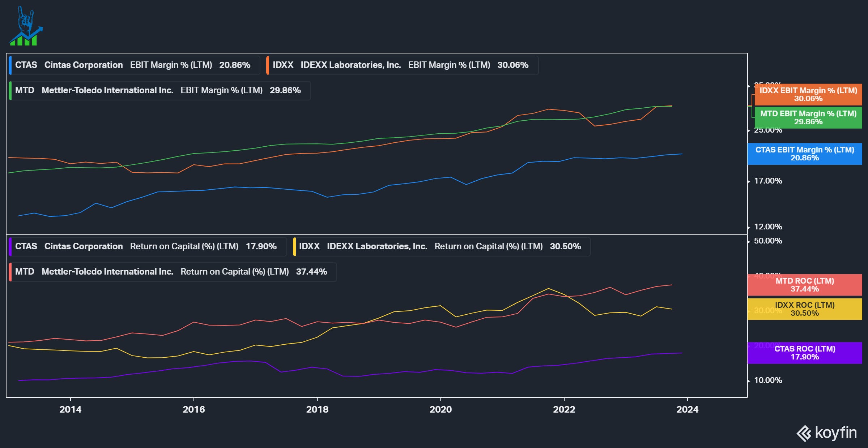Select the CTAS Return on Capital legend
Image resolution: width=868 pixels, height=448 pixels.
(148, 247)
